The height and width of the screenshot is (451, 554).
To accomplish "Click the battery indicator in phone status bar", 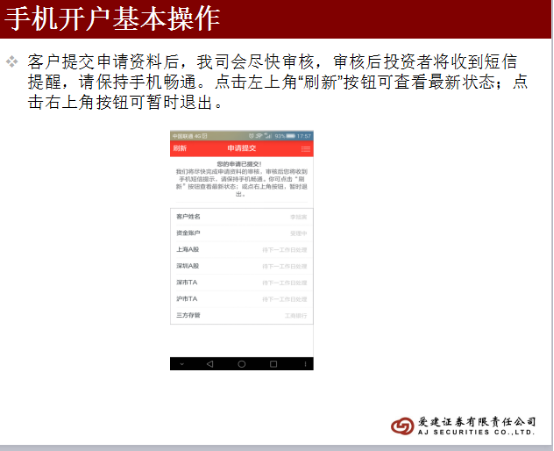I will click(x=291, y=136).
